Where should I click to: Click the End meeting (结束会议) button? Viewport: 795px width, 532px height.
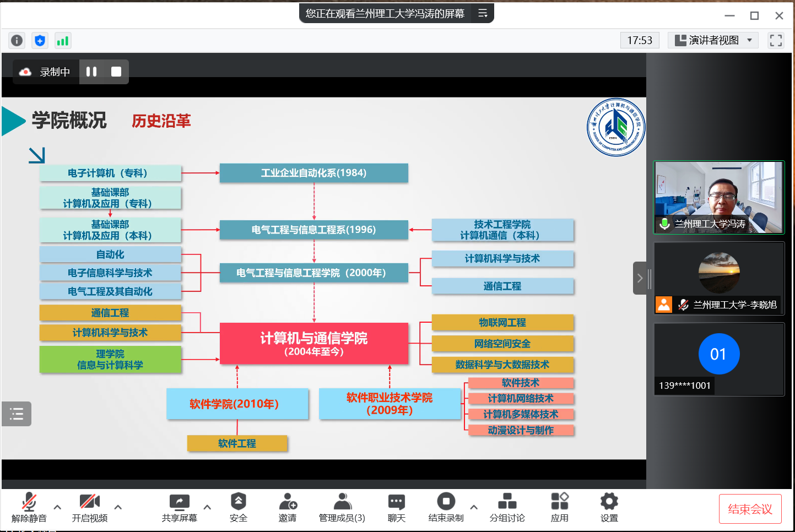click(750, 509)
